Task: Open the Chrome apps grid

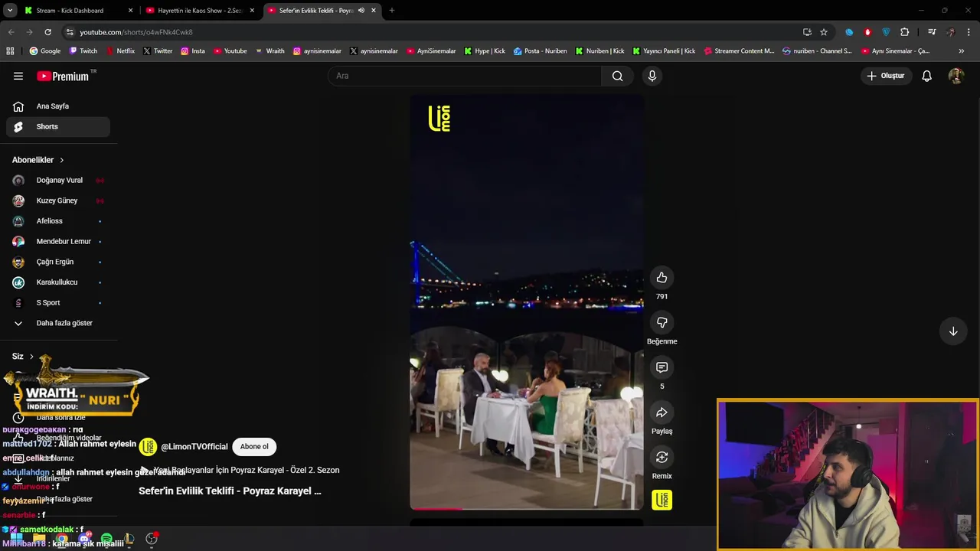Action: click(x=10, y=51)
